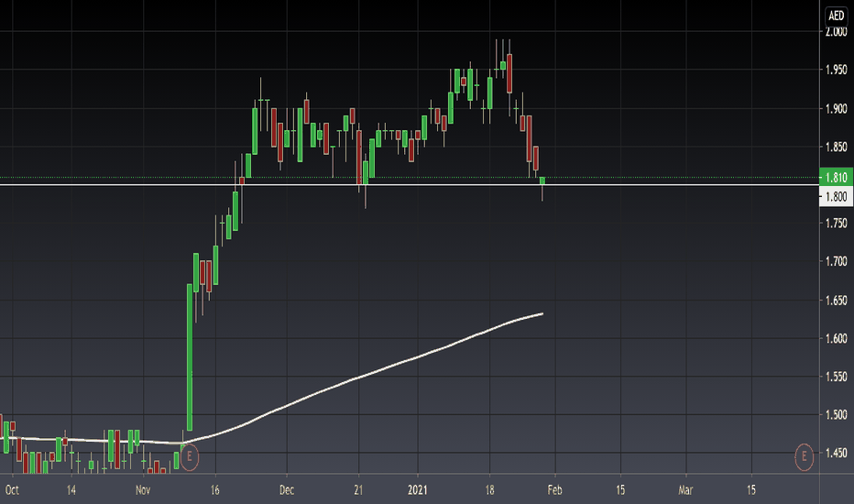Click the tall green breakout candle in November

pos(190,356)
